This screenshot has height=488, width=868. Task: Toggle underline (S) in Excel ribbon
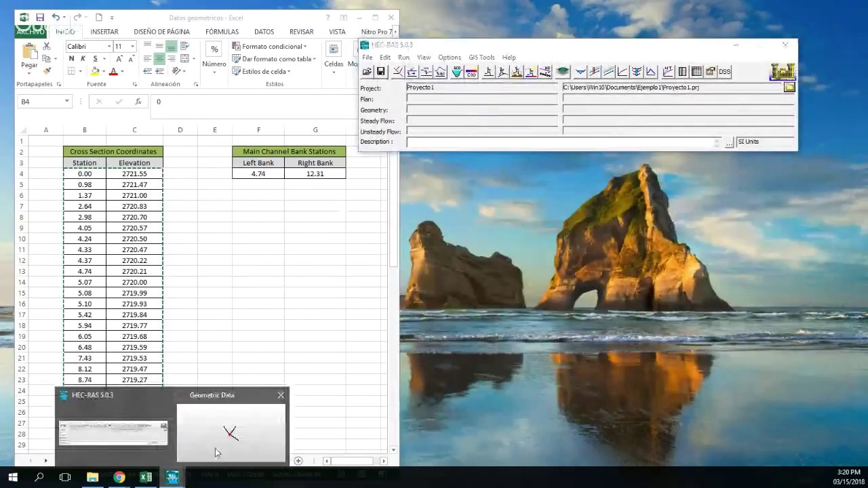click(x=96, y=59)
